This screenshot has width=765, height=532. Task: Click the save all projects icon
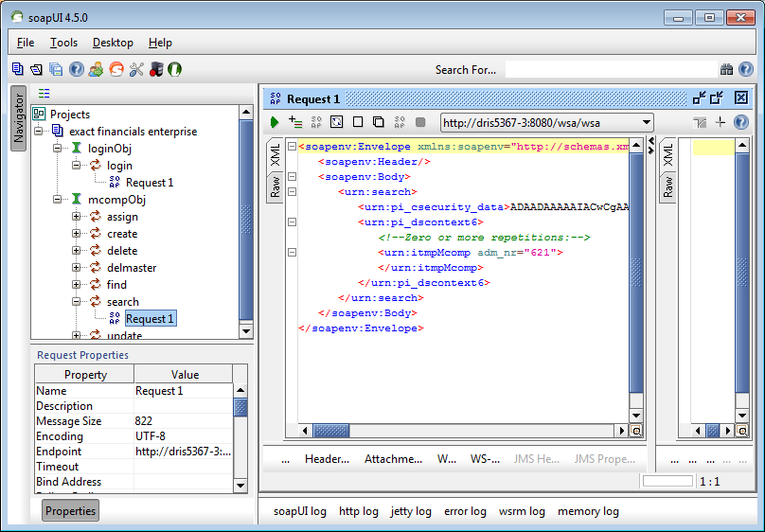click(x=56, y=69)
